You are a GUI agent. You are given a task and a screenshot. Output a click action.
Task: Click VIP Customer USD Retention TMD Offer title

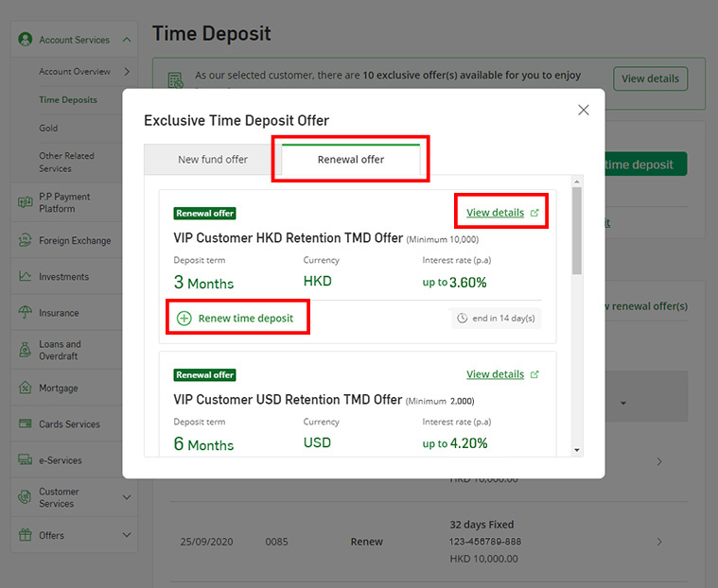[x=288, y=400]
